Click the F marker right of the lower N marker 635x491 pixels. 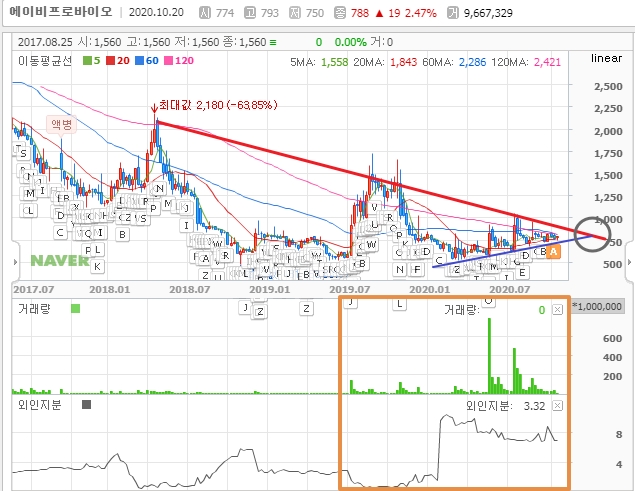click(x=416, y=269)
